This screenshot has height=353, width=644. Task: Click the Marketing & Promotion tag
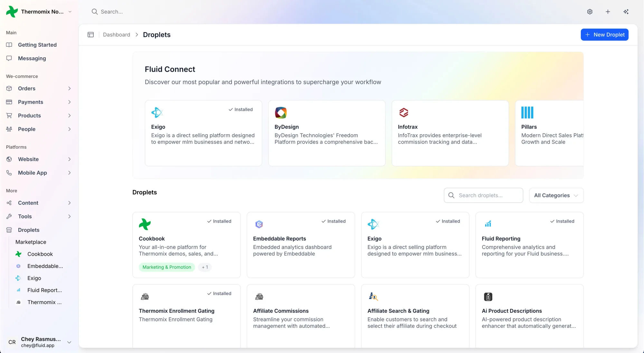(167, 267)
